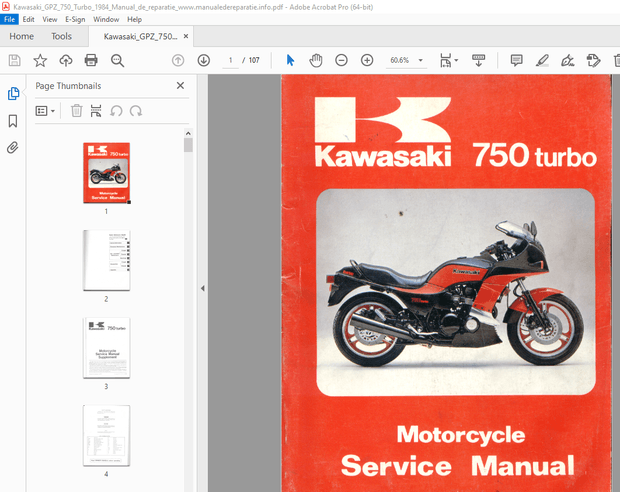
Task: Open the File menu
Action: click(x=9, y=19)
